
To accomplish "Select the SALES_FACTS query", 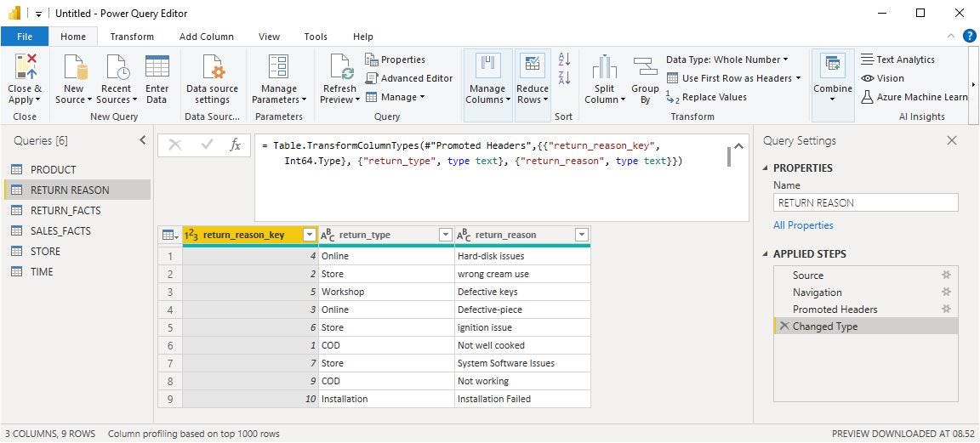I will (77, 230).
